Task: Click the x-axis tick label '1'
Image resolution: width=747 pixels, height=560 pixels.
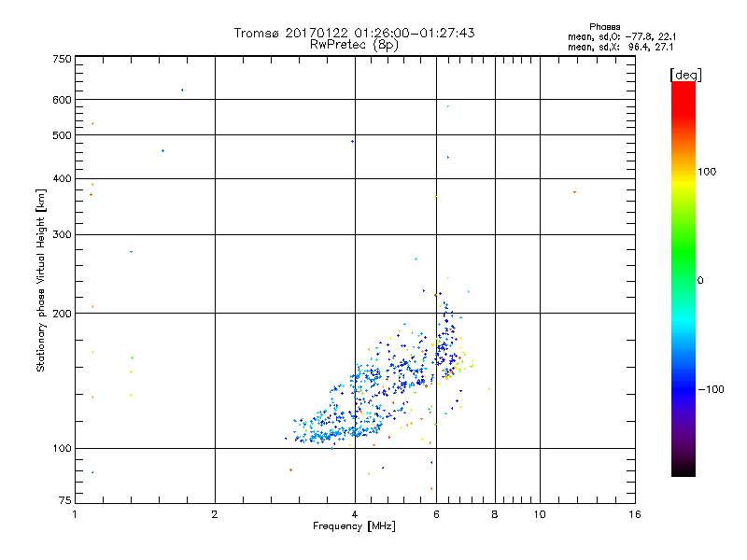Action: tap(75, 514)
